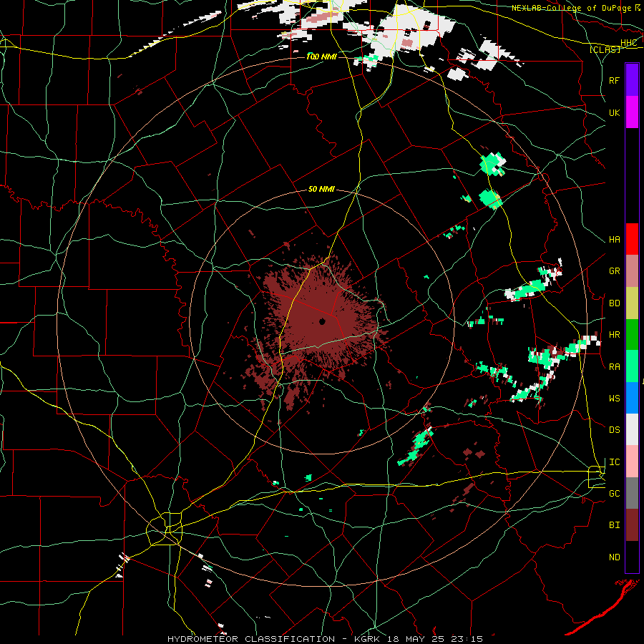
Task: Click the IC legend label
Action: click(615, 462)
